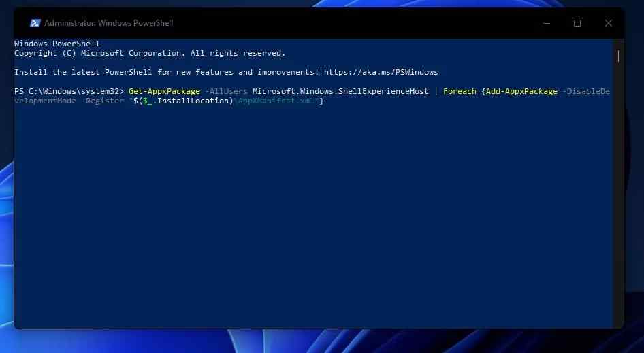Click the '$($_.InstallLocation)' expression

click(183, 101)
